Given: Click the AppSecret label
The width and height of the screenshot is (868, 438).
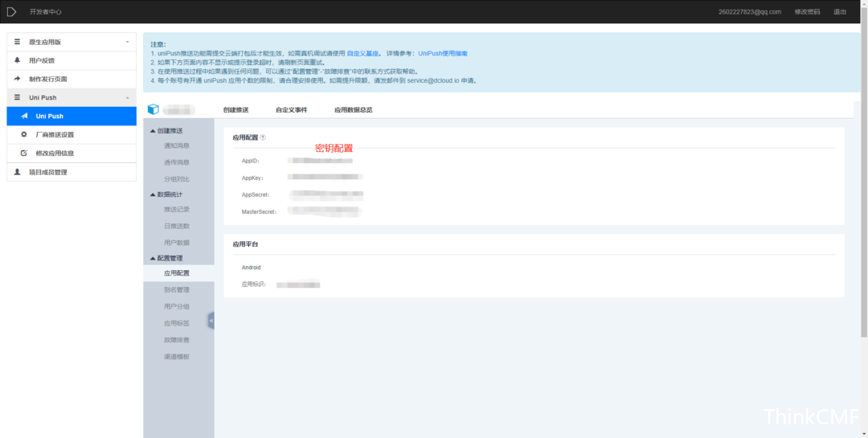Looking at the screenshot, I should (x=256, y=195).
